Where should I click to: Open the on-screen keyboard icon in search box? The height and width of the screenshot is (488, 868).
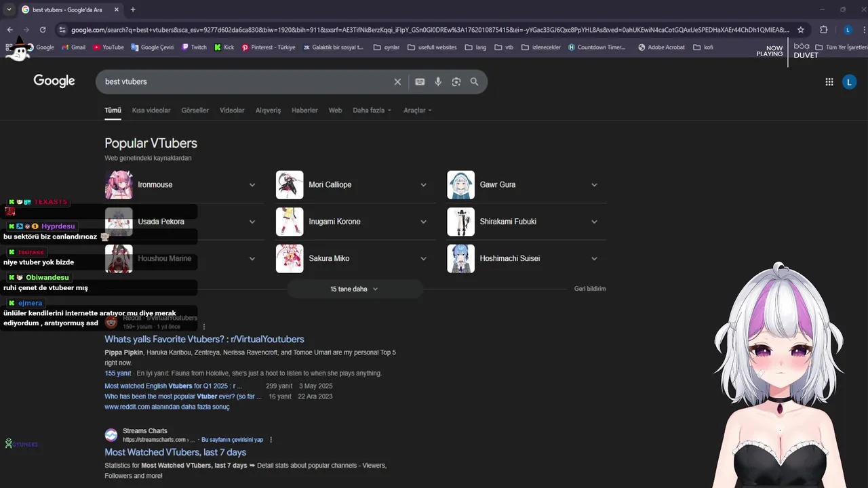[420, 82]
